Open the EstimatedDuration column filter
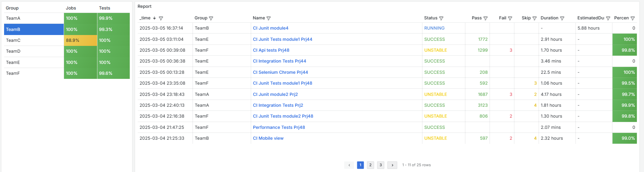The height and width of the screenshot is (172, 644). (x=608, y=18)
